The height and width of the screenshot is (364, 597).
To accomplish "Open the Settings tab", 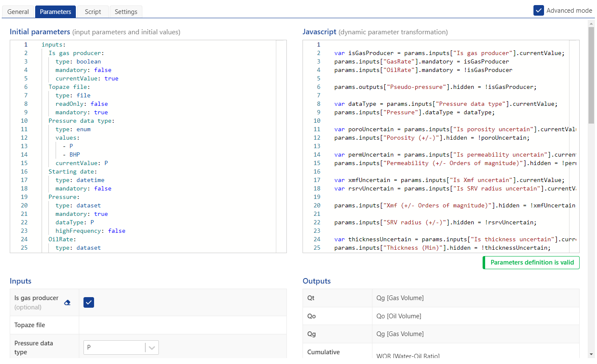I will (x=126, y=12).
